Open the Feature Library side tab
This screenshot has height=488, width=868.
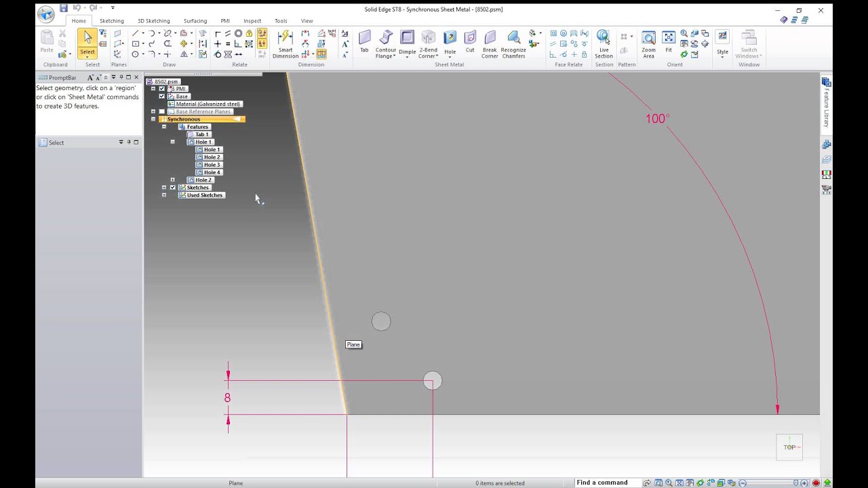coord(827,102)
